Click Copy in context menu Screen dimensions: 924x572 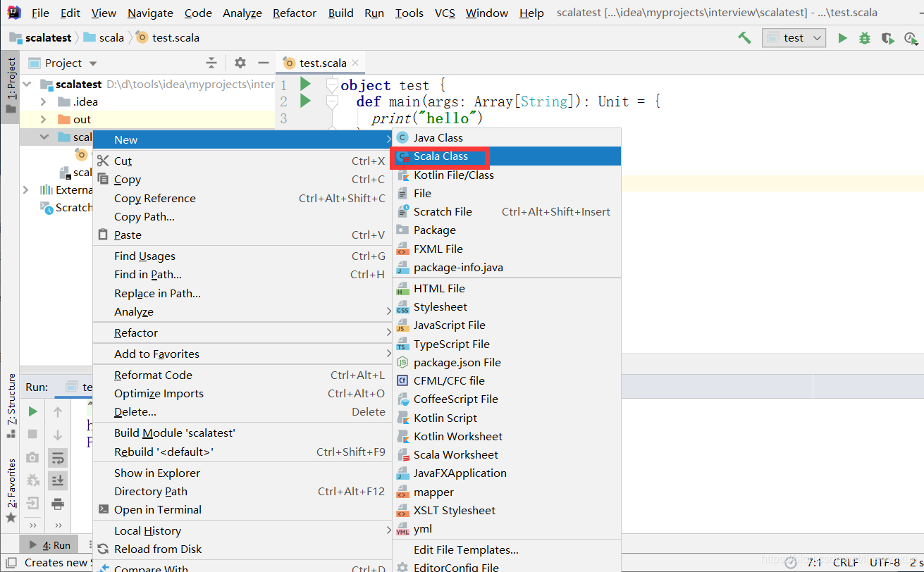click(x=242, y=180)
